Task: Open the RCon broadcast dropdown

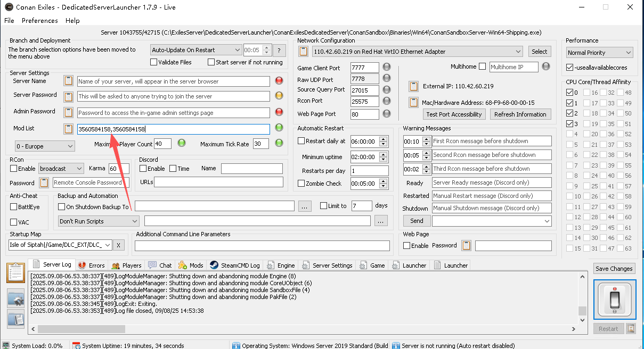Action: coord(61,169)
